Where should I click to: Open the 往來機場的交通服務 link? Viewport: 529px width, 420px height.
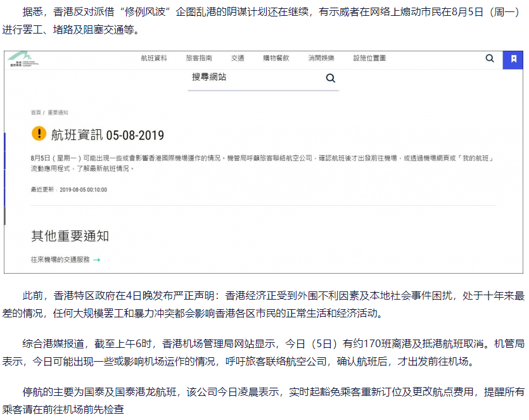tap(60, 260)
